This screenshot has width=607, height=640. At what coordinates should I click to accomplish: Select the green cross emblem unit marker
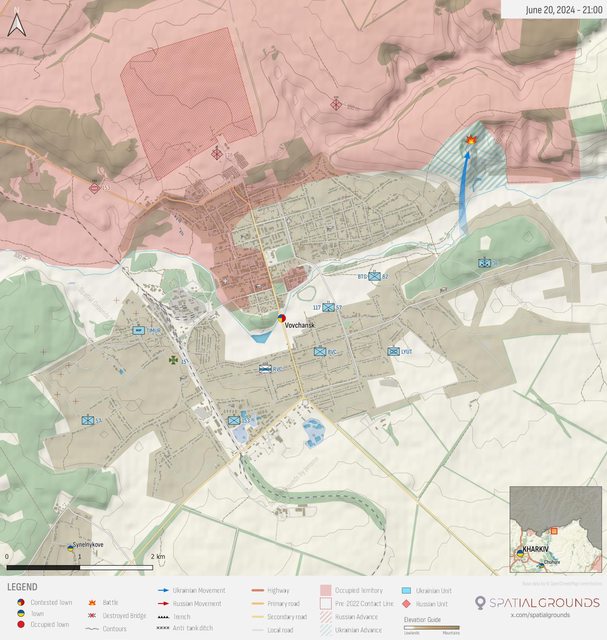(173, 358)
